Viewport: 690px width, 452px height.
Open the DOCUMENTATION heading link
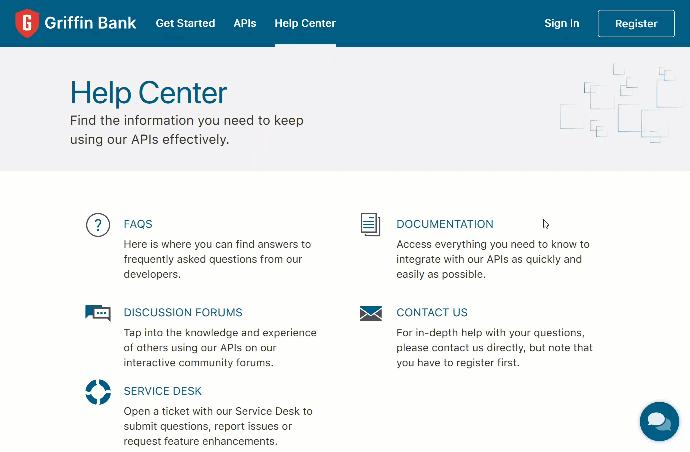point(444,224)
